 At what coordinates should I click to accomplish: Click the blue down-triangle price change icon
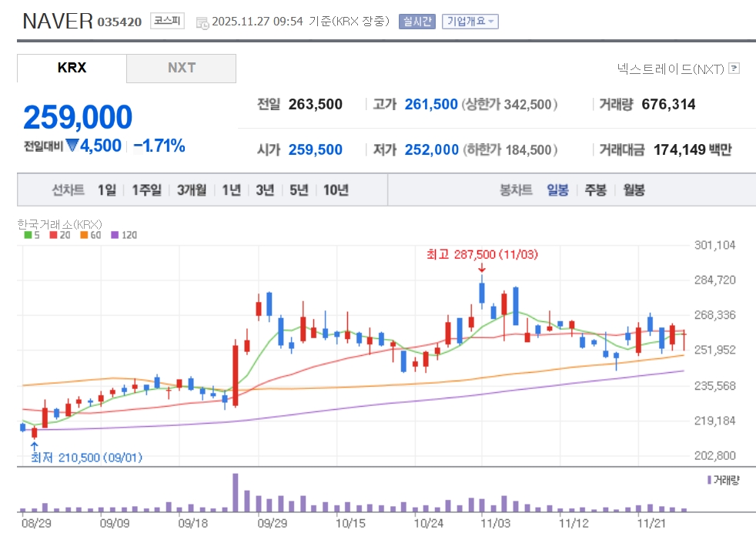tap(72, 146)
